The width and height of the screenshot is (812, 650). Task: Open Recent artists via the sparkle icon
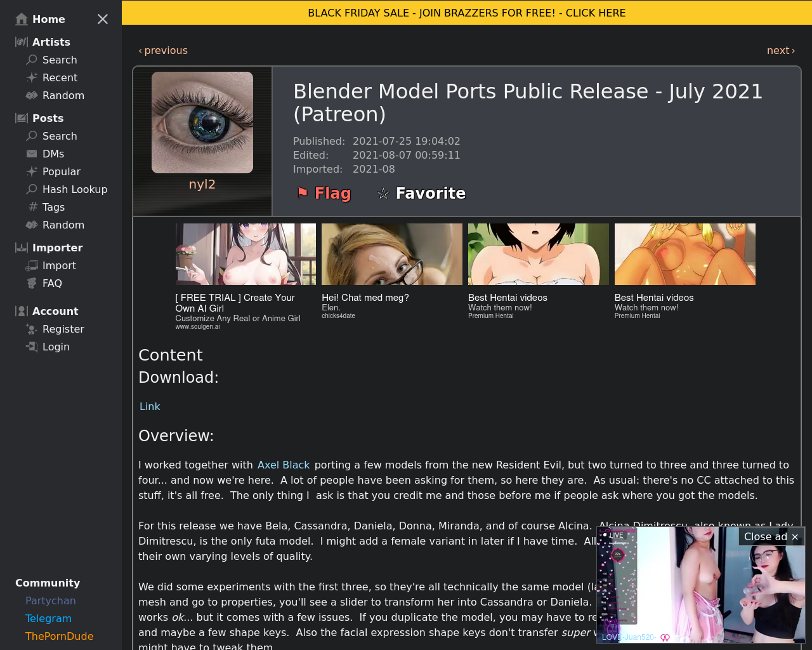32,77
